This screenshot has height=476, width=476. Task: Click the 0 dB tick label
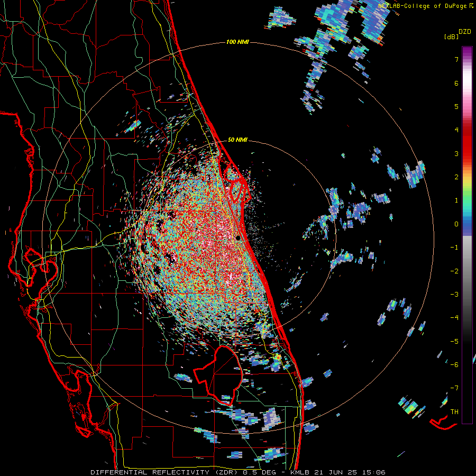click(x=456, y=224)
